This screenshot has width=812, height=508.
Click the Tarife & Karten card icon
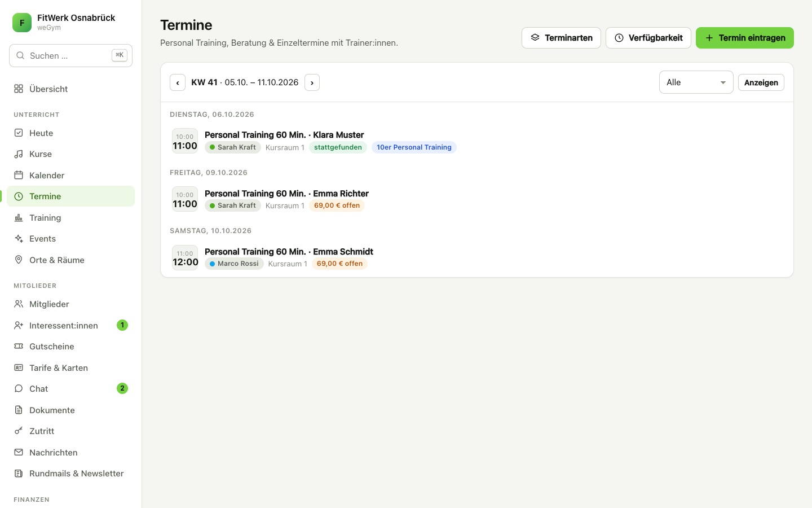pyautogui.click(x=19, y=367)
